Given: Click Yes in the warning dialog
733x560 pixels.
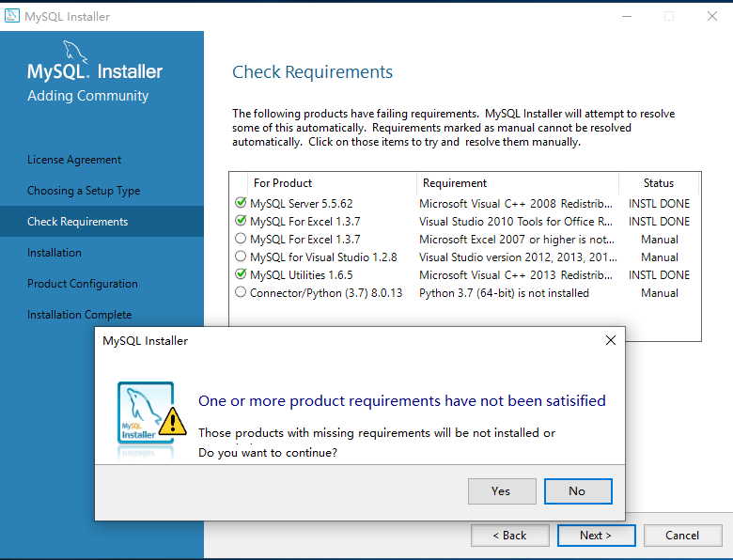Looking at the screenshot, I should point(502,490).
